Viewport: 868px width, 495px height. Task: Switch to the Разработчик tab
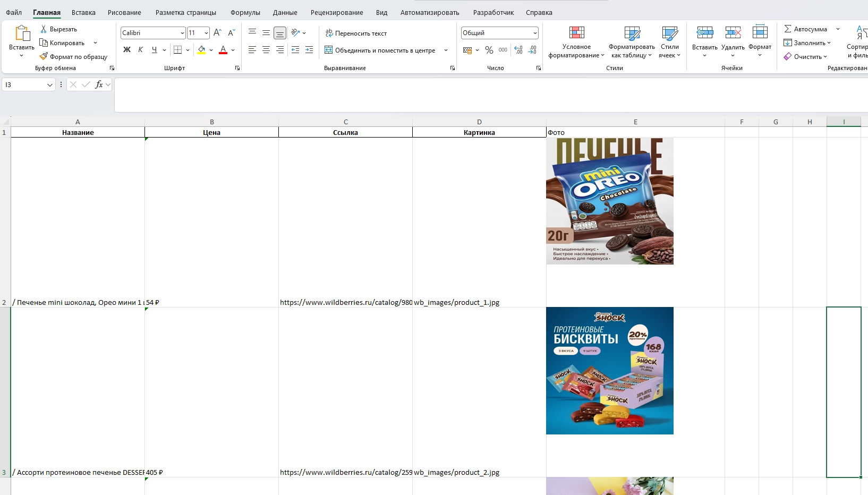pyautogui.click(x=493, y=12)
